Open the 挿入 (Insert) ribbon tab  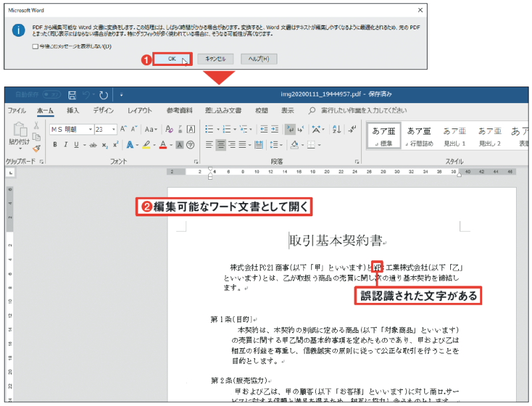point(73,110)
